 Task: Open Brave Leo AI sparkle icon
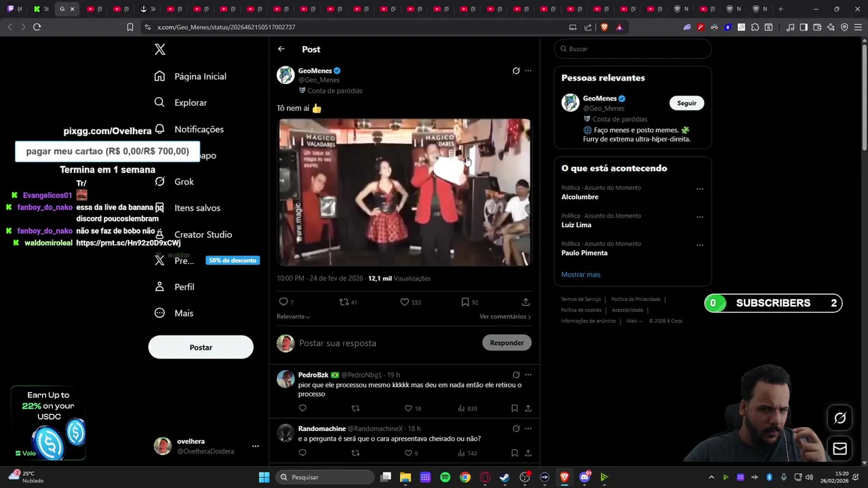click(x=831, y=27)
